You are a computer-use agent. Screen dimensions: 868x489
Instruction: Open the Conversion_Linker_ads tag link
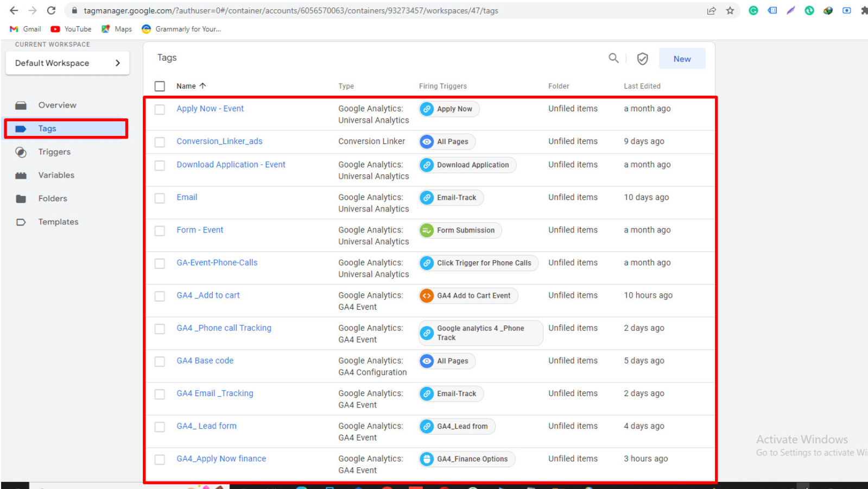219,141
